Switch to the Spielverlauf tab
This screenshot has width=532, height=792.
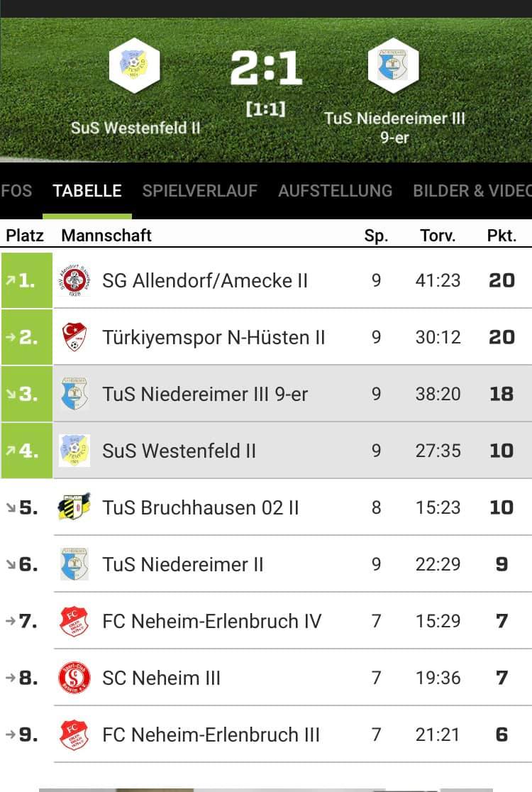[x=199, y=191]
